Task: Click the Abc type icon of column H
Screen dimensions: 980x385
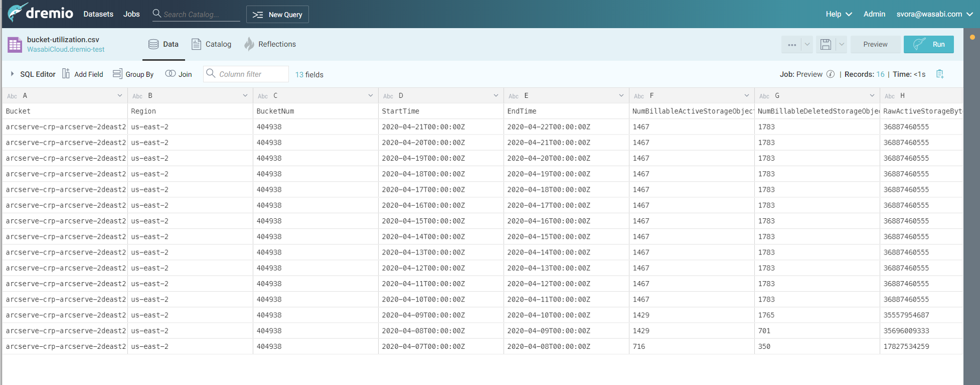Action: tap(890, 96)
